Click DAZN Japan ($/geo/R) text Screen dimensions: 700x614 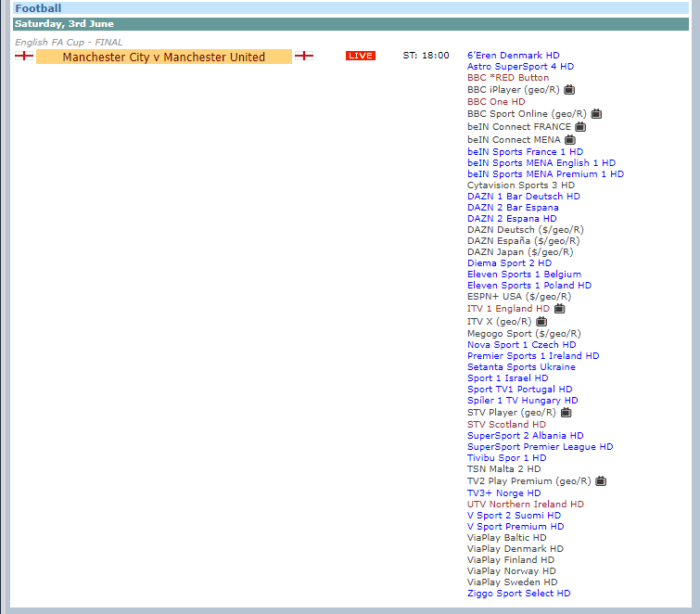(520, 252)
